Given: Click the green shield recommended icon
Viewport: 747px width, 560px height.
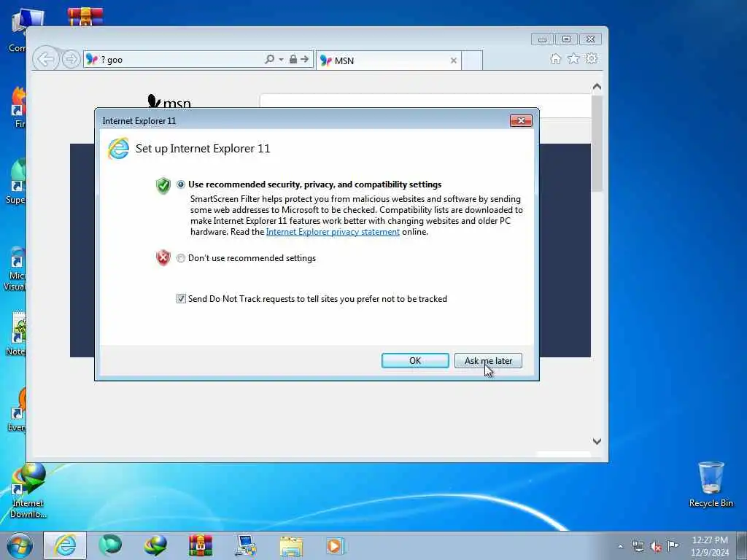Looking at the screenshot, I should click(x=163, y=185).
